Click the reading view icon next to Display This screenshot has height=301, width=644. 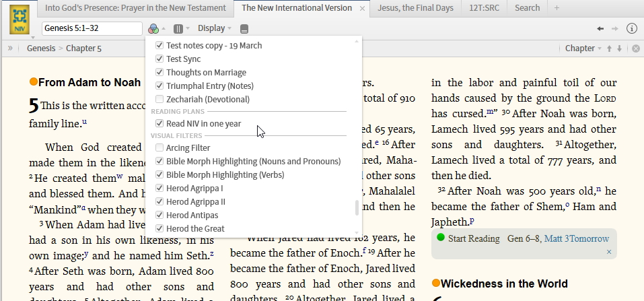pos(244,29)
